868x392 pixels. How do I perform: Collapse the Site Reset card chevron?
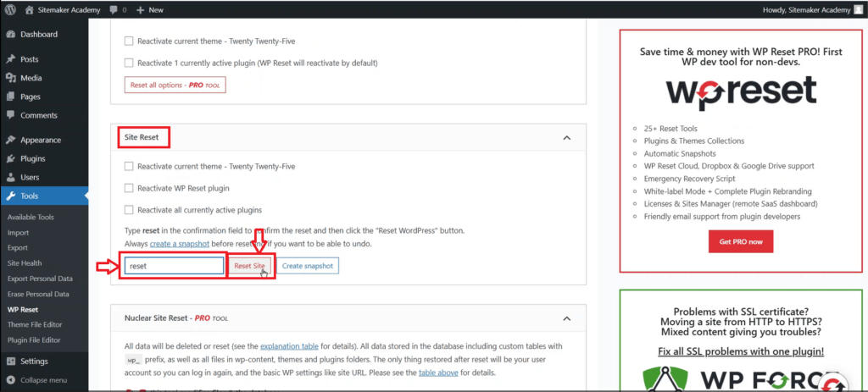pyautogui.click(x=566, y=138)
